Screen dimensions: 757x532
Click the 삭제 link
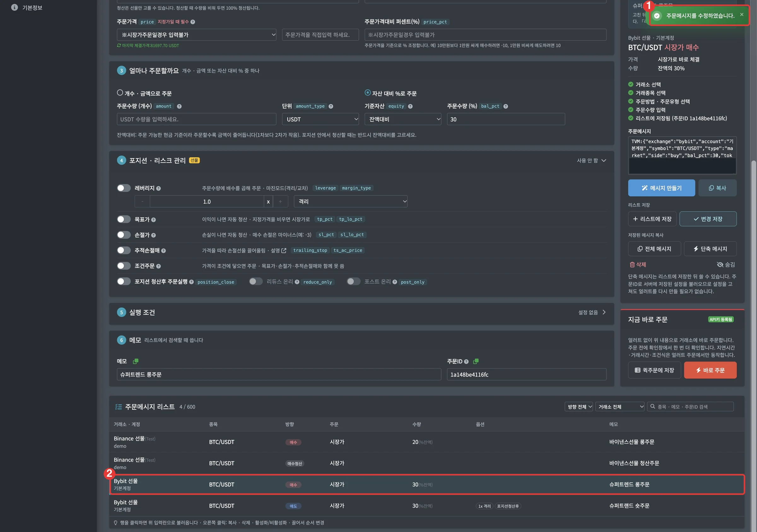[638, 264]
